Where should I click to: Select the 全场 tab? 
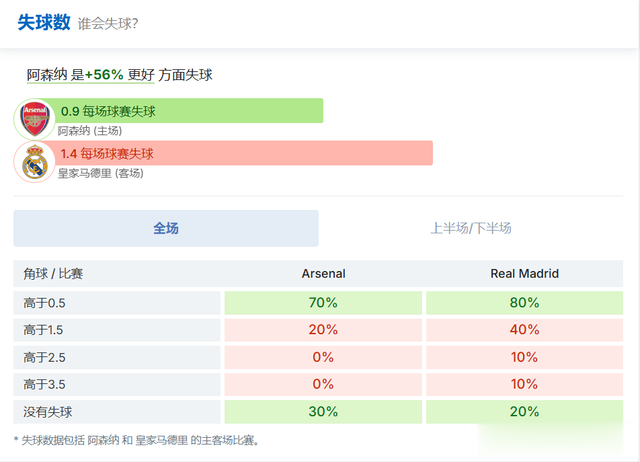click(166, 228)
